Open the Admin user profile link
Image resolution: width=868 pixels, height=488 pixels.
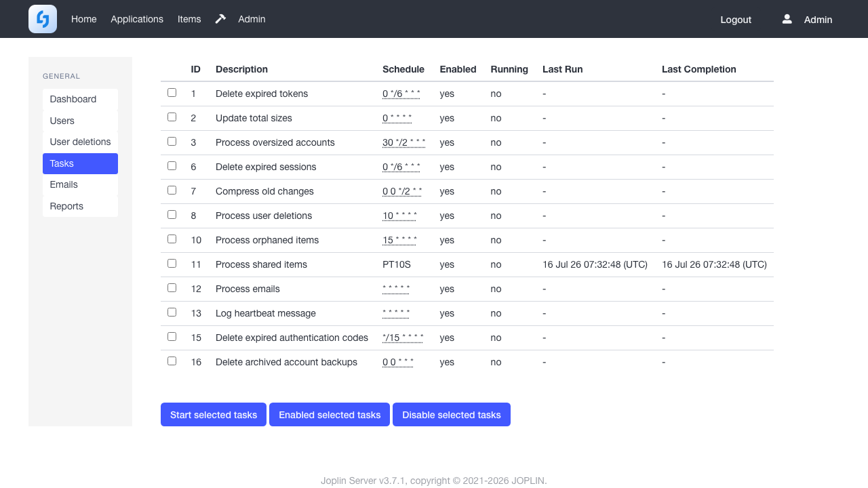[x=818, y=20]
